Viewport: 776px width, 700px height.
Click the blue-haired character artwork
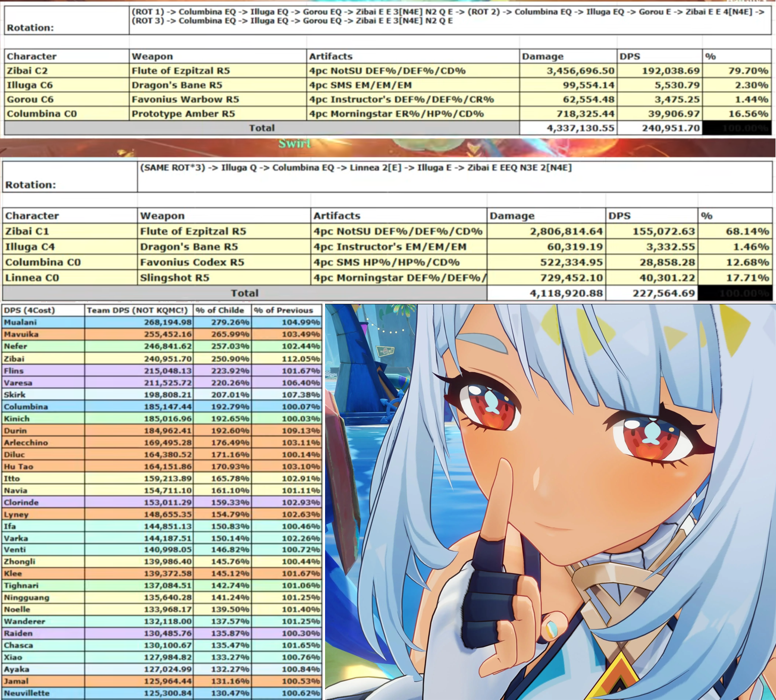pyautogui.click(x=551, y=502)
